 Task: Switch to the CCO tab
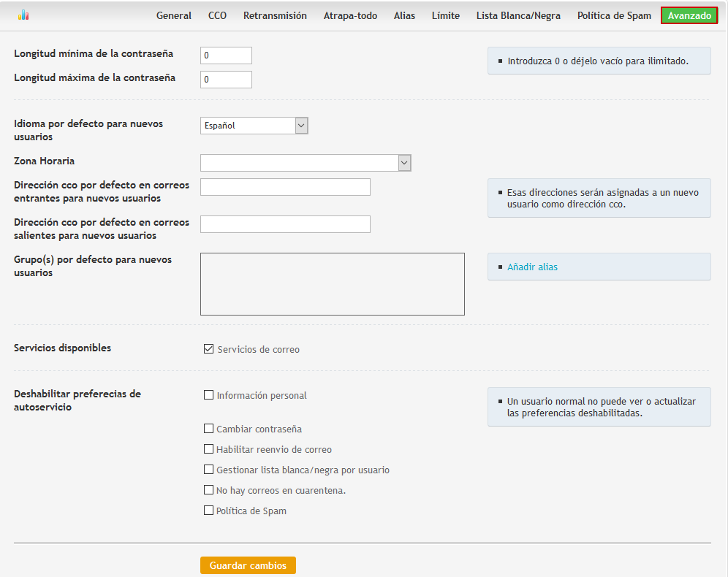(217, 16)
